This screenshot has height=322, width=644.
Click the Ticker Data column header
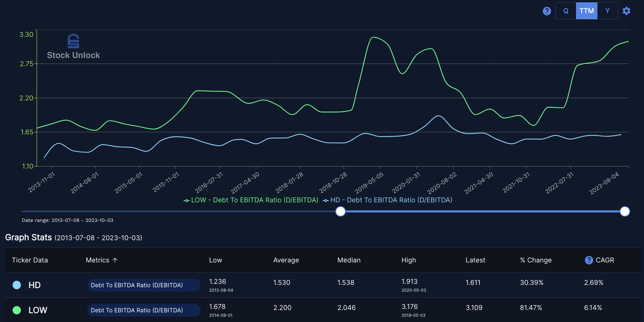[30, 260]
